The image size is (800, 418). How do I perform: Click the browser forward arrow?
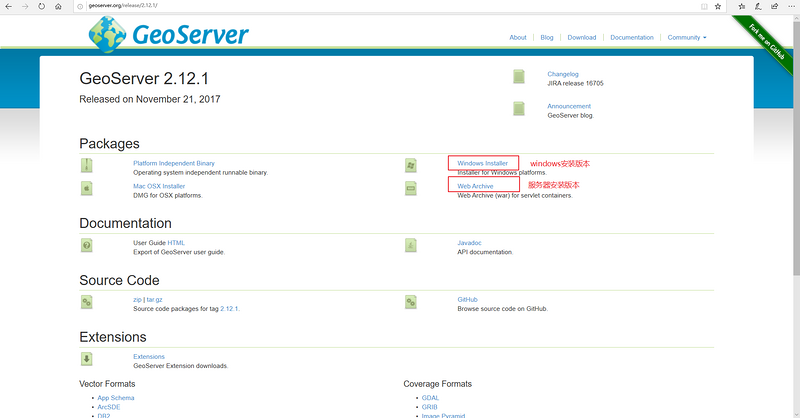pos(25,6)
